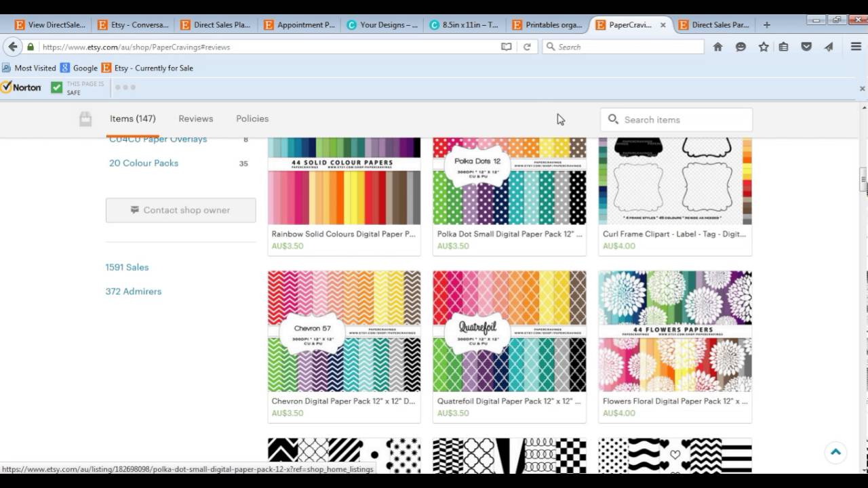
Task: Click the Search items field
Action: coord(676,119)
